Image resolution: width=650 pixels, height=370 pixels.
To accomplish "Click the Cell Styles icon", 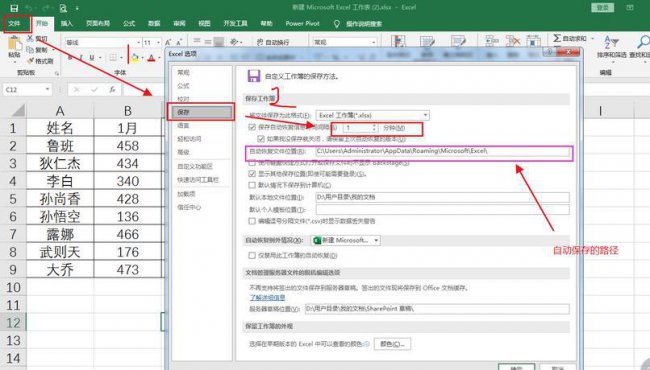I will tap(458, 42).
